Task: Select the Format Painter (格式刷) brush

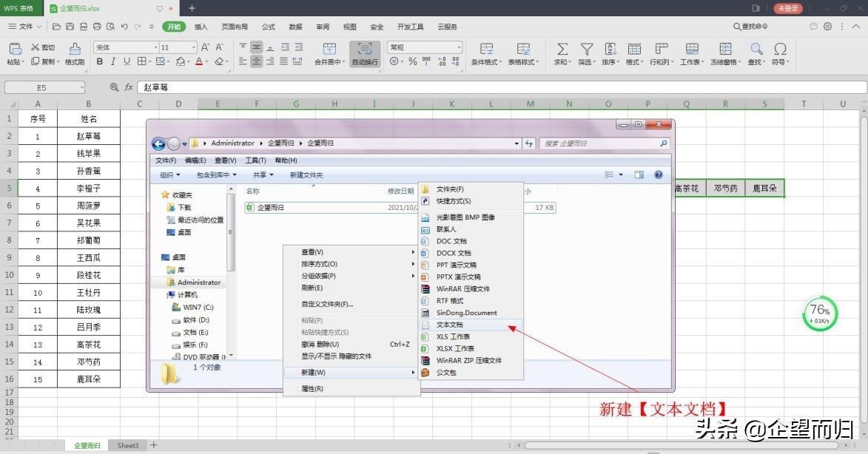Action: tap(75, 49)
